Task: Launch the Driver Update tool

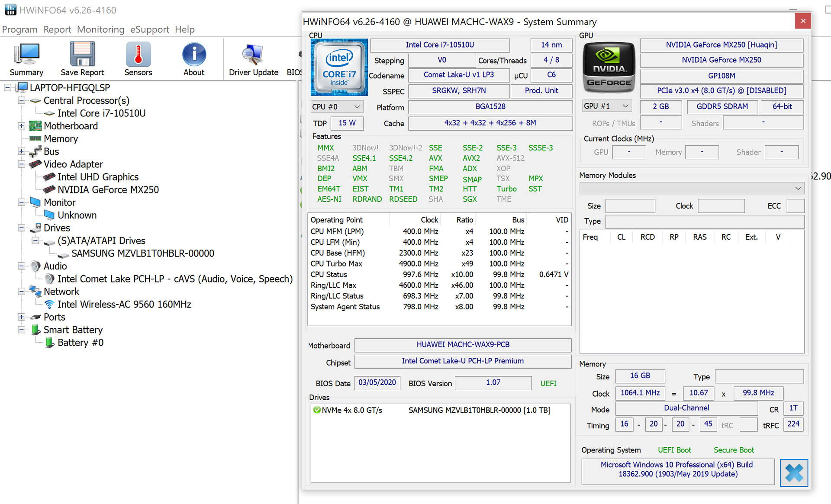Action: (253, 59)
